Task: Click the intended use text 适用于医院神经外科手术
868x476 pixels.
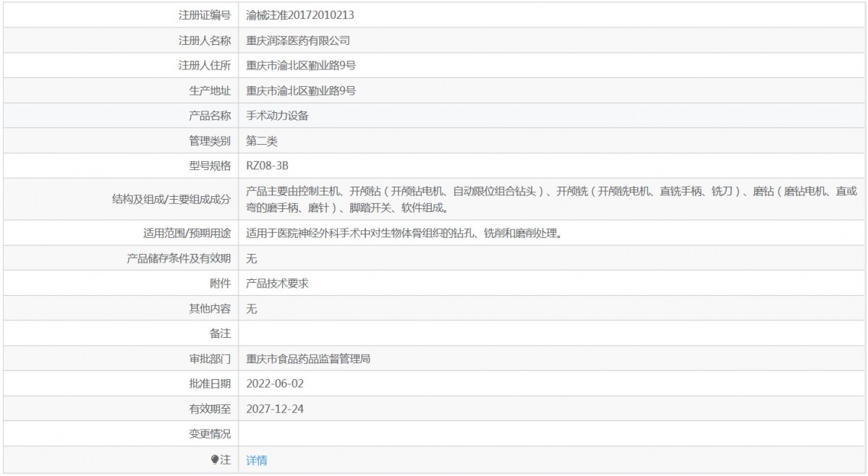Action: [404, 233]
